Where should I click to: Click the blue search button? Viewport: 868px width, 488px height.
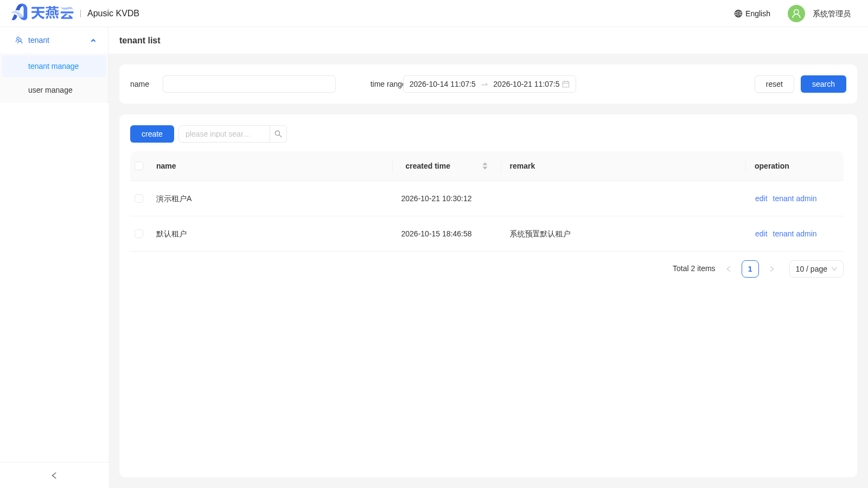click(824, 84)
